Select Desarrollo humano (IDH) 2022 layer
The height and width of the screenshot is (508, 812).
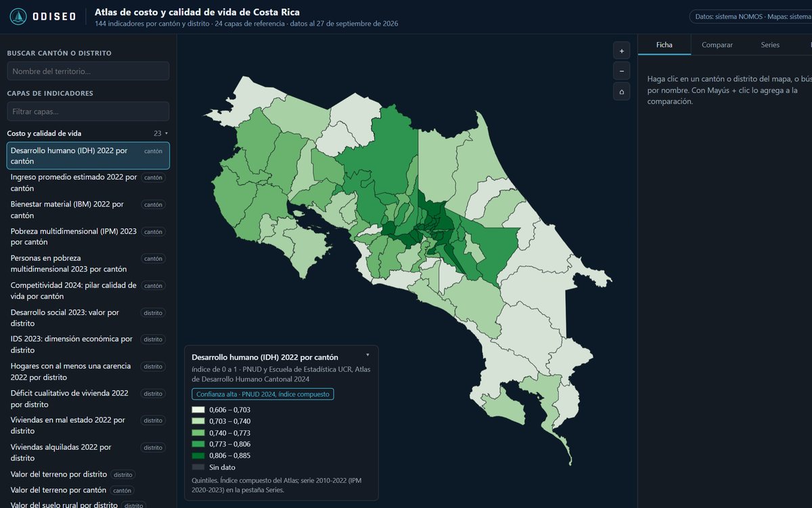click(x=88, y=156)
